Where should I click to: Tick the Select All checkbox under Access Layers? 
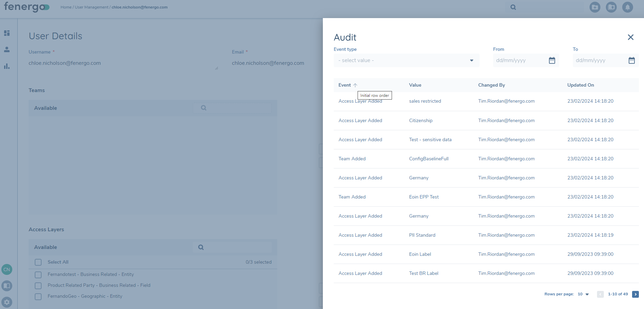[x=38, y=262]
